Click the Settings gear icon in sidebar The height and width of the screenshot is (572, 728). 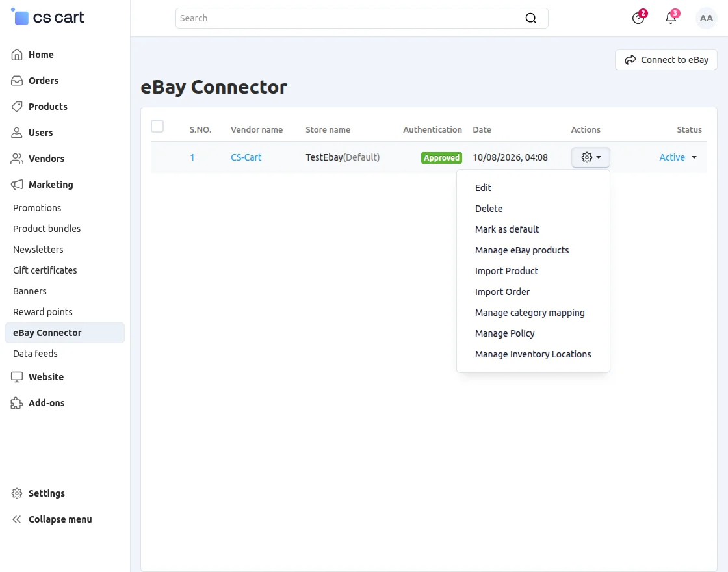17,493
